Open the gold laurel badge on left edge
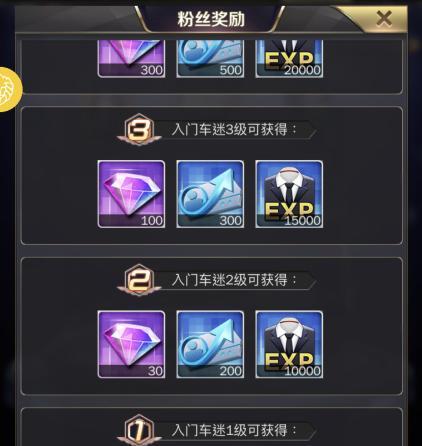 pos(10,89)
